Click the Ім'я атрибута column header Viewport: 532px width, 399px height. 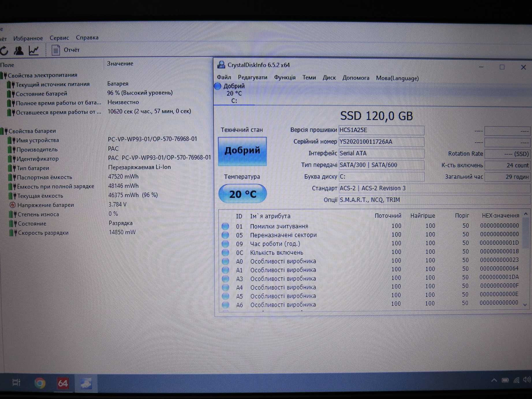[x=270, y=216]
